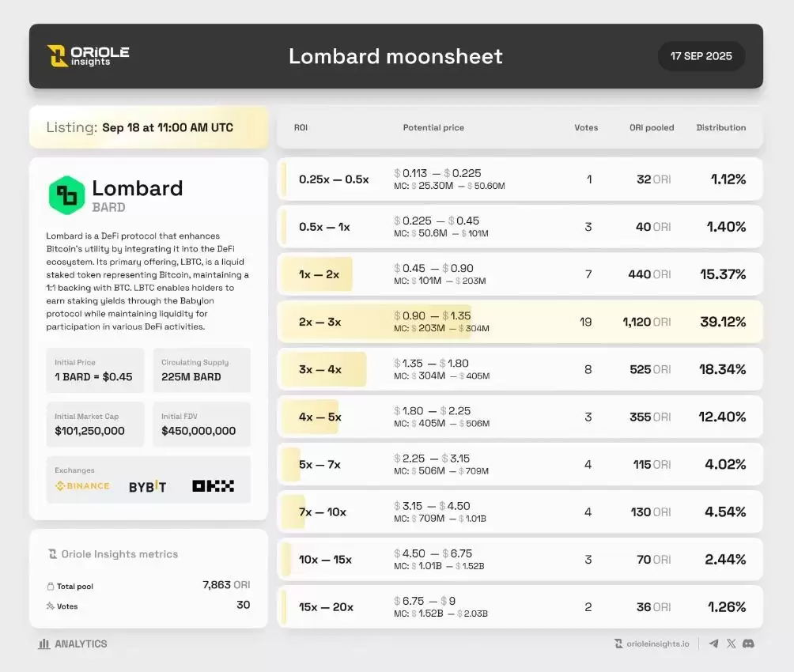Click the 17 SEP 2025 date badge
Viewport: 794px width, 672px height.
(x=701, y=56)
